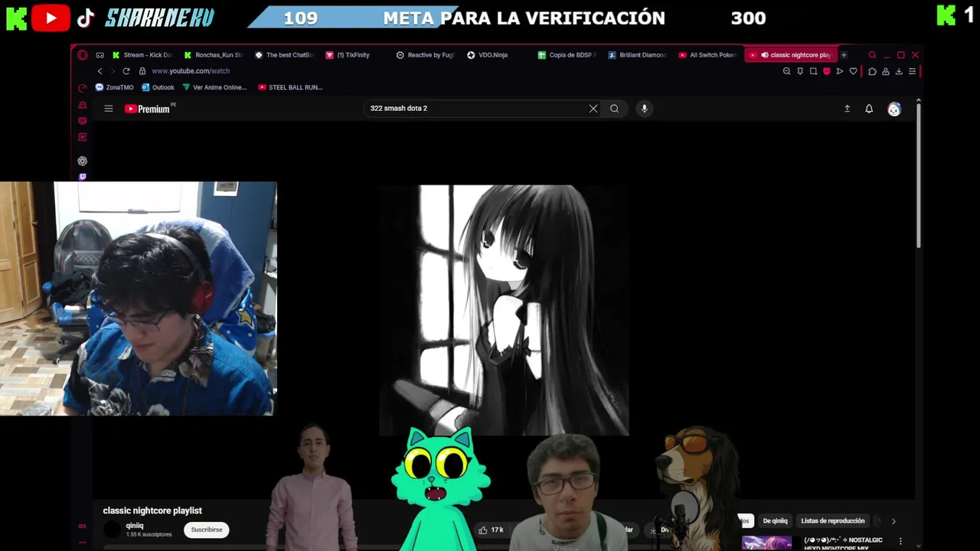The width and height of the screenshot is (980, 551).
Task: Switch to The best ChatBot tab
Action: coord(284,55)
